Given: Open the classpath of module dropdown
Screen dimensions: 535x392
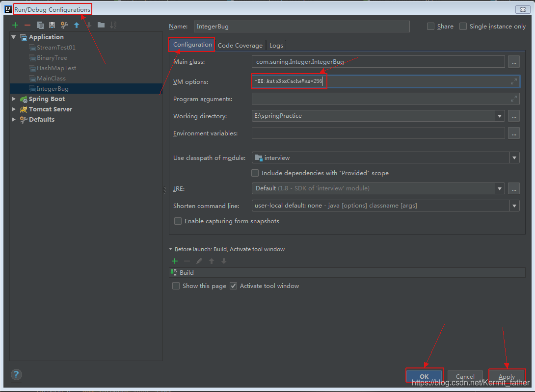Looking at the screenshot, I should click(x=514, y=157).
